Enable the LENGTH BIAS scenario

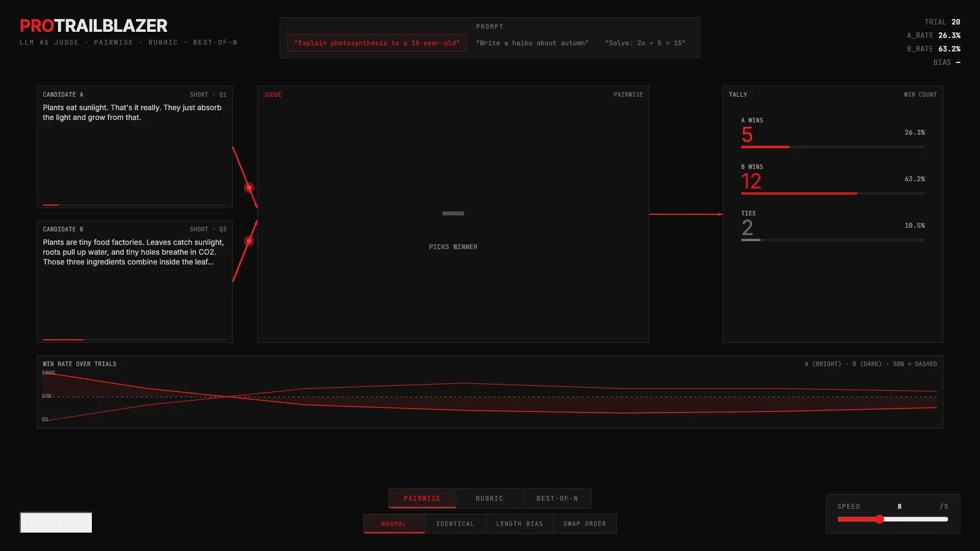click(519, 523)
